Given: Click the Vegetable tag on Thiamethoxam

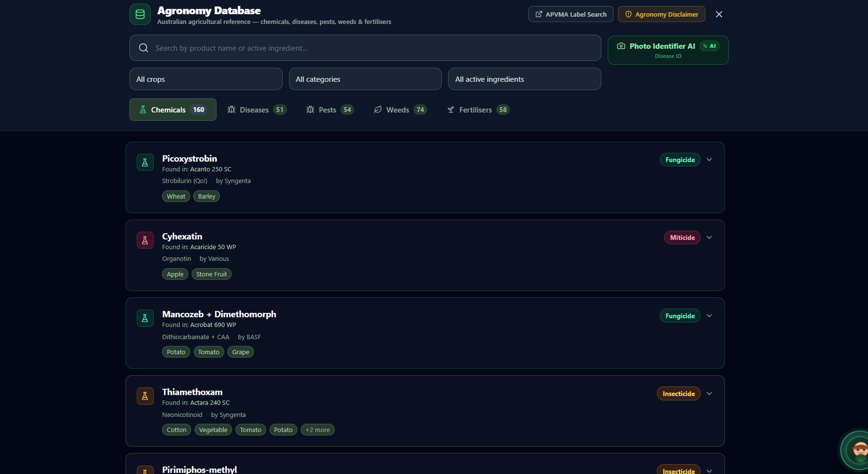Looking at the screenshot, I should point(213,430).
